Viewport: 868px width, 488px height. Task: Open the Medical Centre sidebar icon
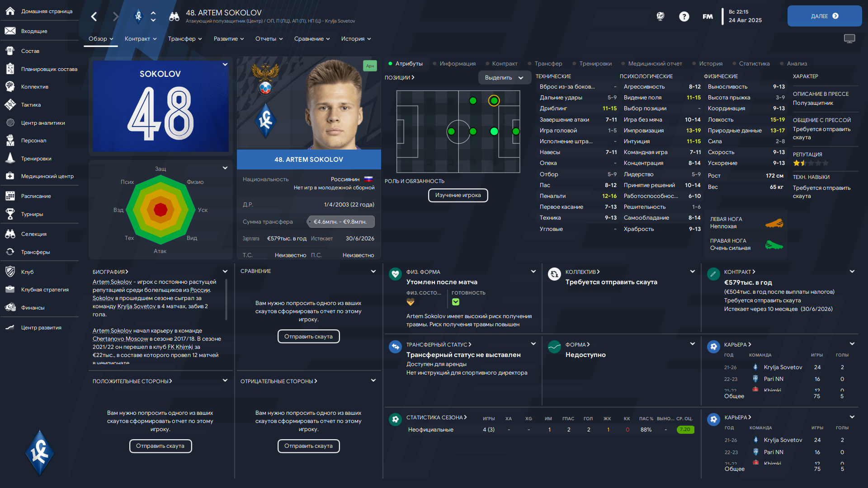pos(10,176)
